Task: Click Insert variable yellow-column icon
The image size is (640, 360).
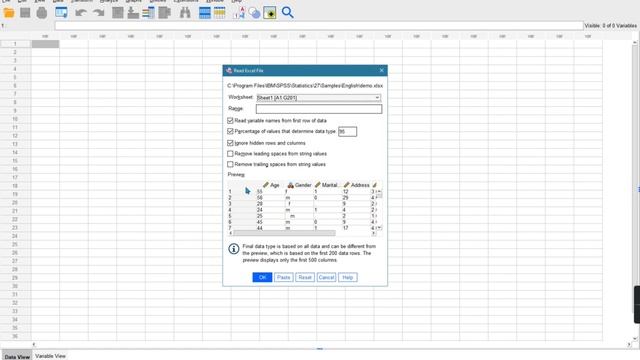Action: (x=220, y=13)
